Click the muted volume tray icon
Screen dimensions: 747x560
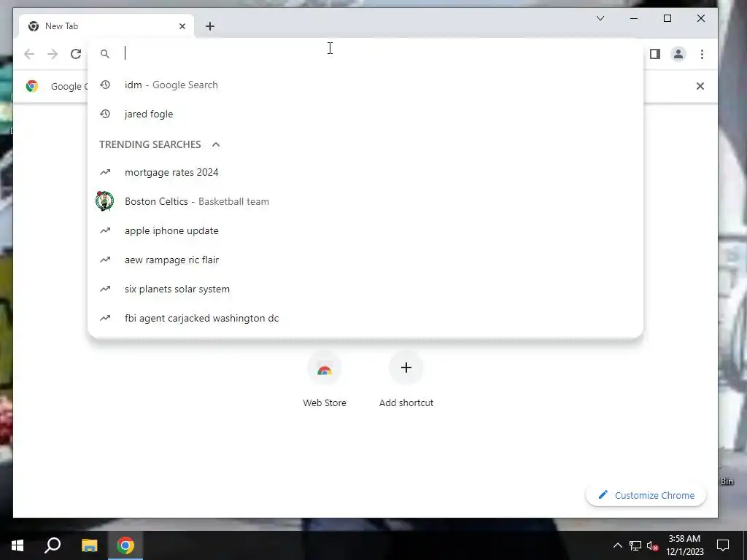[653, 545]
